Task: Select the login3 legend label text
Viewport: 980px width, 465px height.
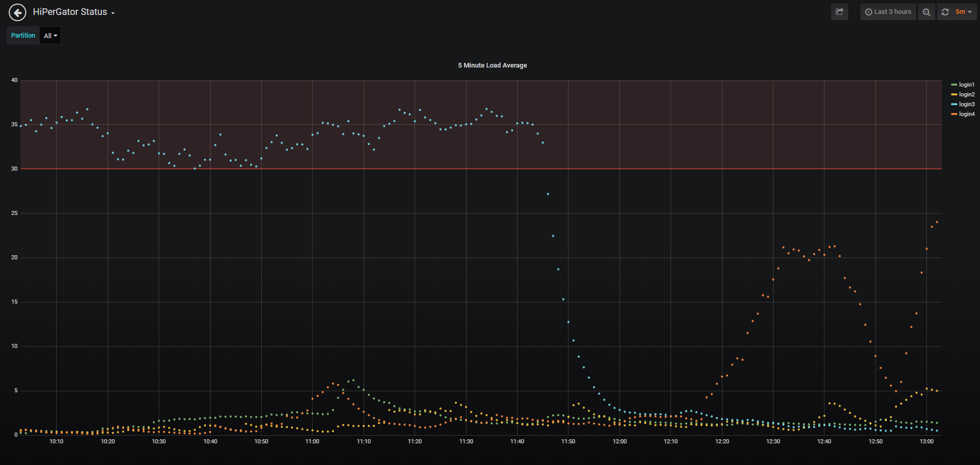Action: (x=966, y=104)
